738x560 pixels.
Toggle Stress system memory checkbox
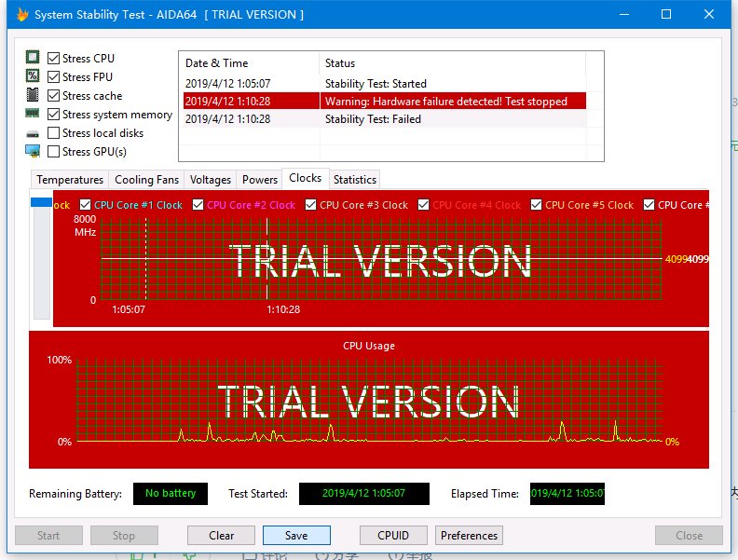pyautogui.click(x=54, y=115)
